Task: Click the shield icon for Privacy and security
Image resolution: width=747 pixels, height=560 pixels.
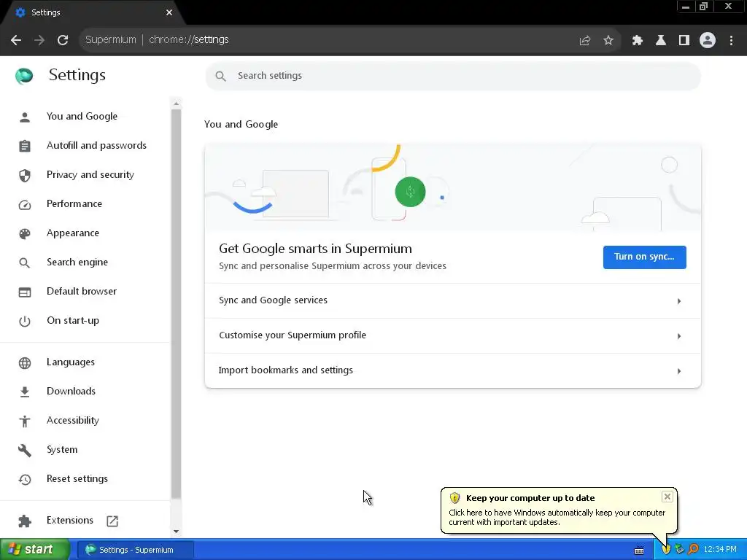Action: (25, 175)
